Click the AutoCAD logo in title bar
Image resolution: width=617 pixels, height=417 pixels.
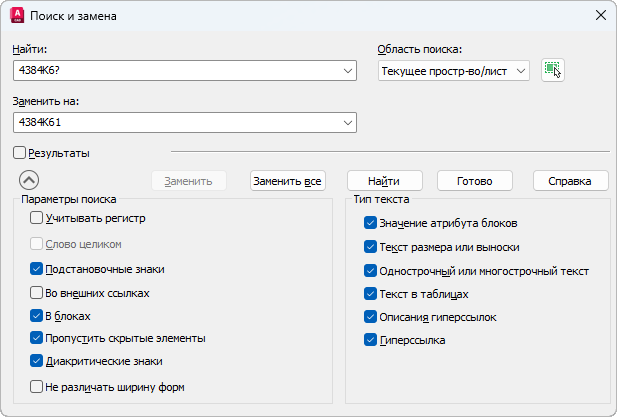tap(17, 16)
